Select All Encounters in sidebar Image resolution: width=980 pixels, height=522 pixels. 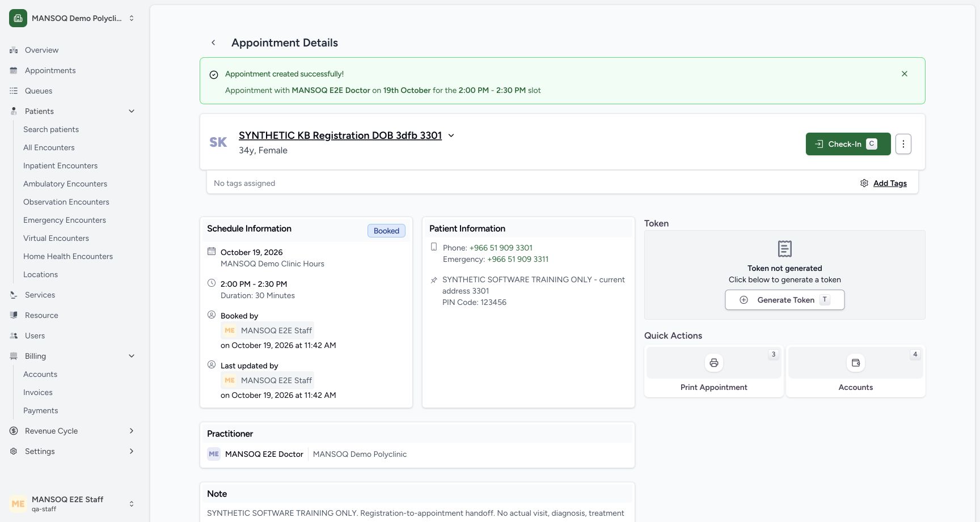49,147
